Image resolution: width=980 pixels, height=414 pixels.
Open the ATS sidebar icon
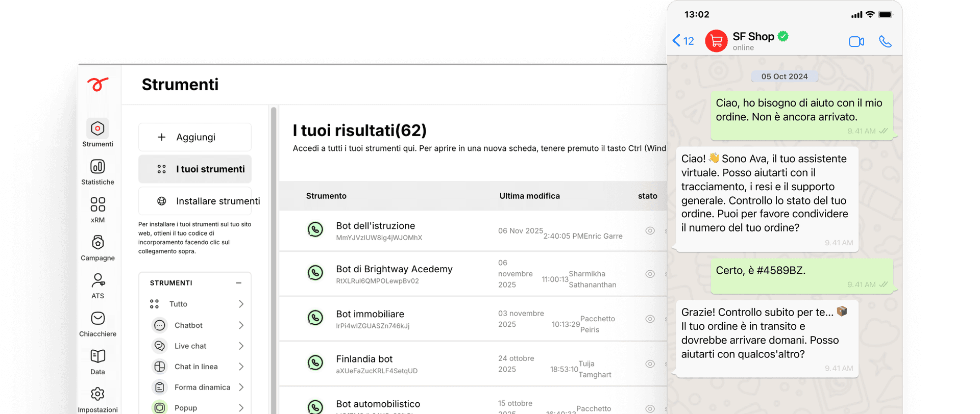click(97, 286)
